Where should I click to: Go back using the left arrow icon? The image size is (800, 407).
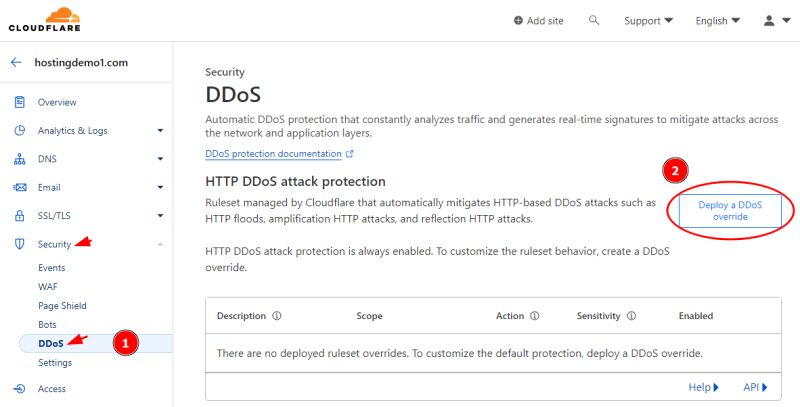pos(16,62)
